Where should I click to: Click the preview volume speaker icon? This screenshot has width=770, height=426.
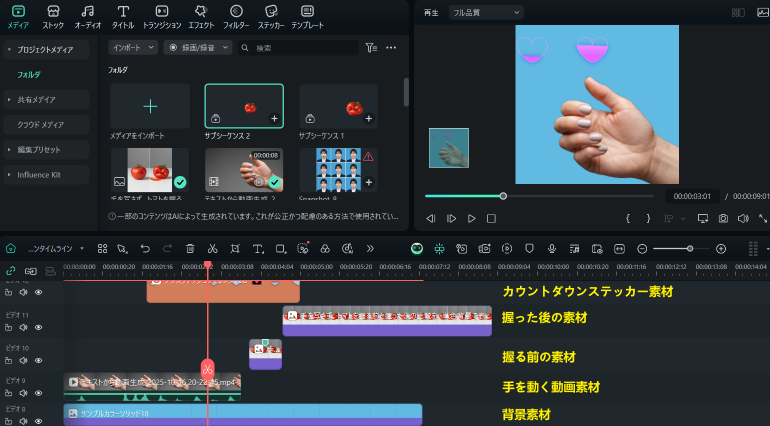pyautogui.click(x=744, y=218)
